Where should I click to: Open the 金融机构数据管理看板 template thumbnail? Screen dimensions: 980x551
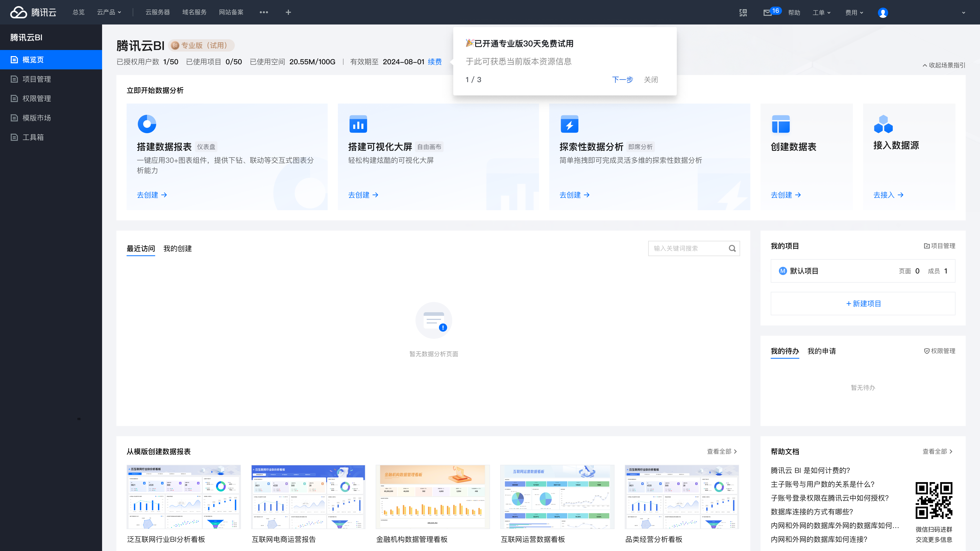click(433, 497)
